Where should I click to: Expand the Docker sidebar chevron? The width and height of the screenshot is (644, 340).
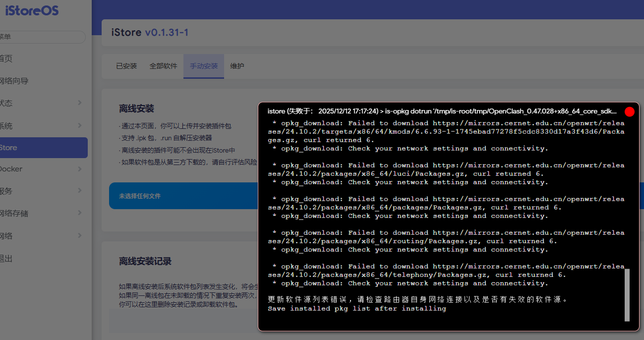80,169
